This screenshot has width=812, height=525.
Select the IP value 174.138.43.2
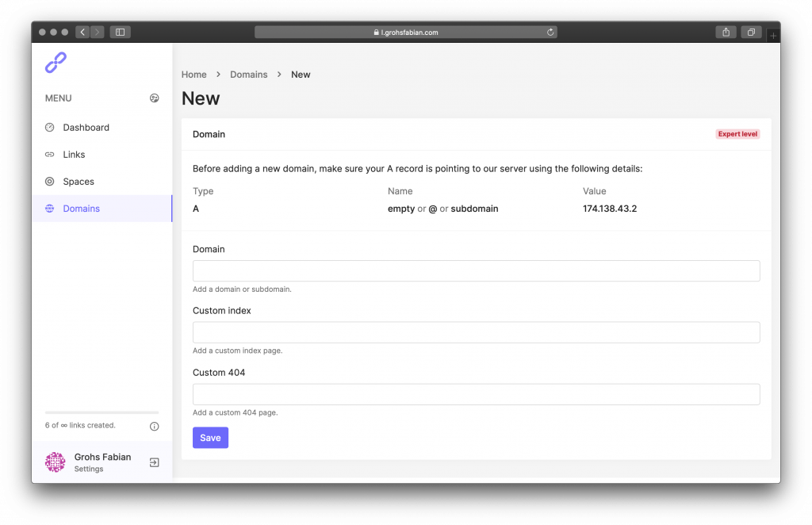(610, 209)
